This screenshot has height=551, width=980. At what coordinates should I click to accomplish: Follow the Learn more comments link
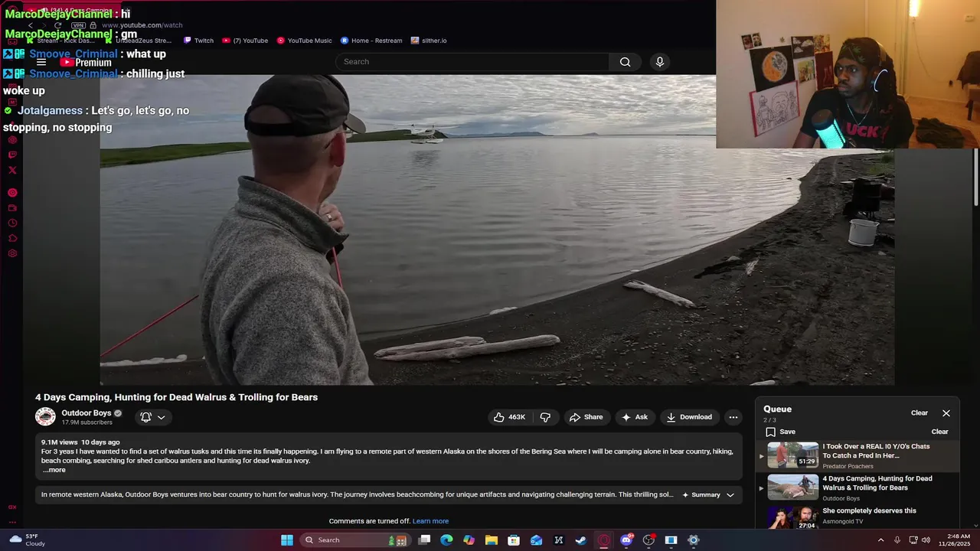(430, 521)
